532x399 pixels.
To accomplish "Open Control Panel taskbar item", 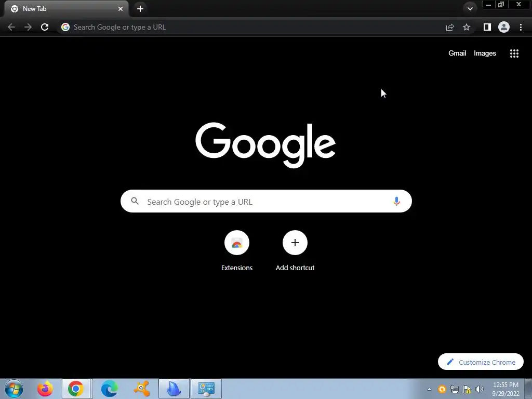I will 206,389.
